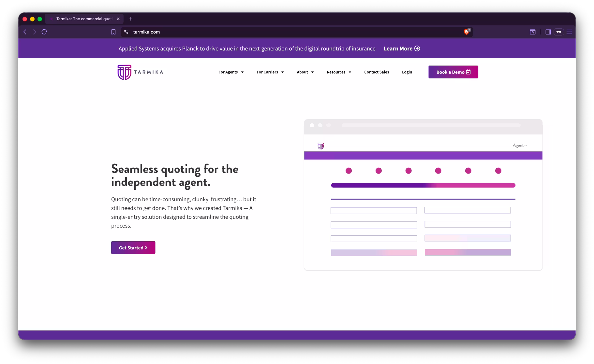Viewport: 594px width, 364px height.
Task: Click the mockup gradient progress bar
Action: click(423, 185)
